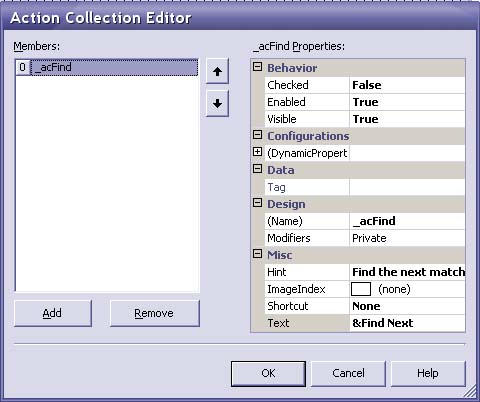Move the selected member down with the arrow button
The width and height of the screenshot is (480, 402).
[x=217, y=103]
